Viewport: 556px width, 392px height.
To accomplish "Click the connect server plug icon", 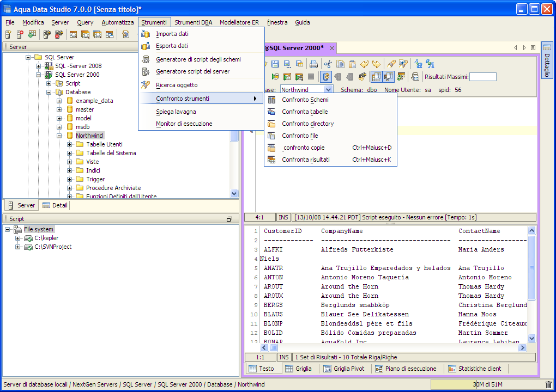I will coord(47,34).
